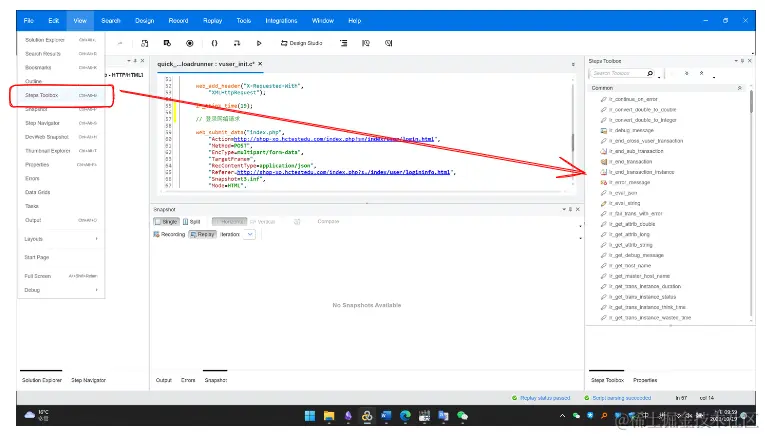765x436 pixels.
Task: Click the toolbar icon left of Record
Action: (167, 43)
